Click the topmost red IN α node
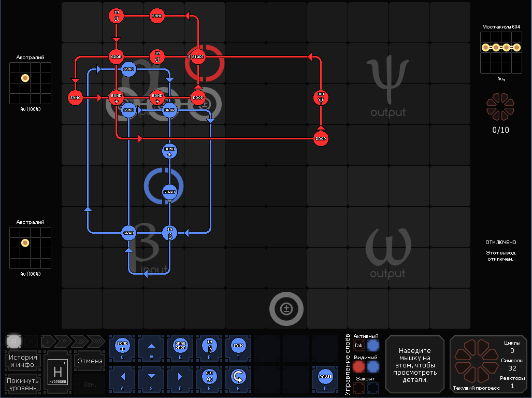 (x=116, y=16)
